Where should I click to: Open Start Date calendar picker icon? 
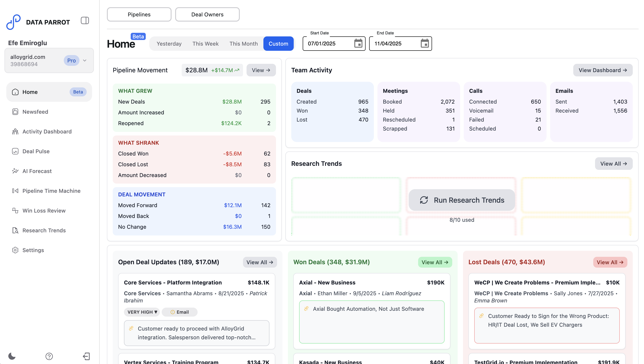point(358,44)
